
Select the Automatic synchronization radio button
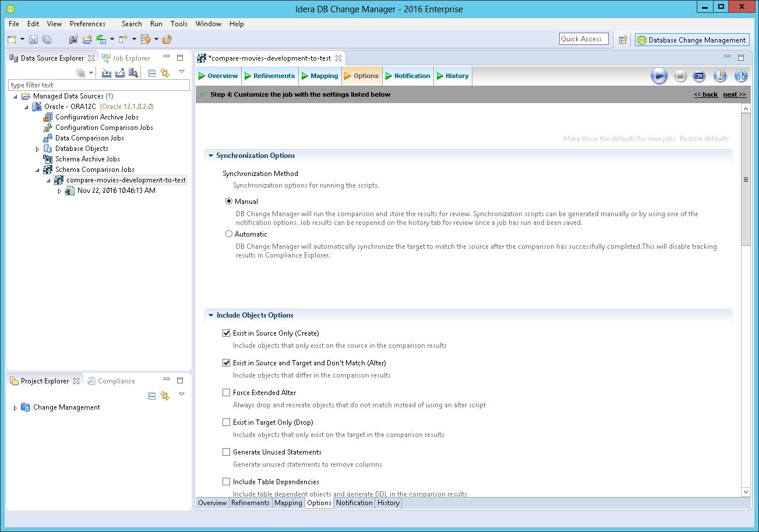point(229,234)
